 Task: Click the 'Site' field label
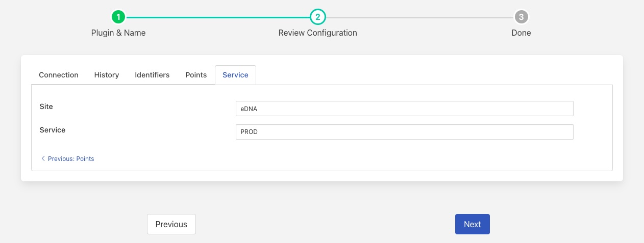(x=46, y=106)
